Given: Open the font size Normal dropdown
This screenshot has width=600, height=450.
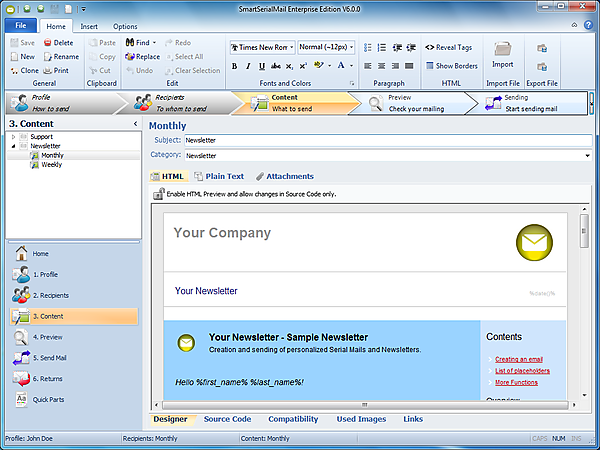Looking at the screenshot, I should tap(351, 47).
